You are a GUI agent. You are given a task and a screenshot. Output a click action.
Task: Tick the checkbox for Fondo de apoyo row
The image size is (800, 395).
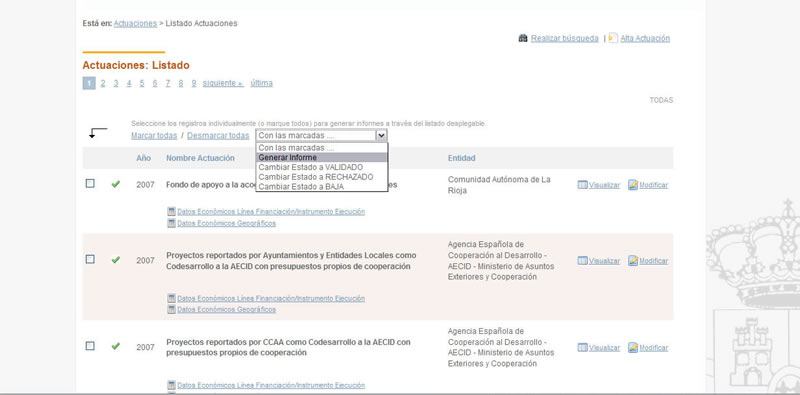[x=90, y=184]
